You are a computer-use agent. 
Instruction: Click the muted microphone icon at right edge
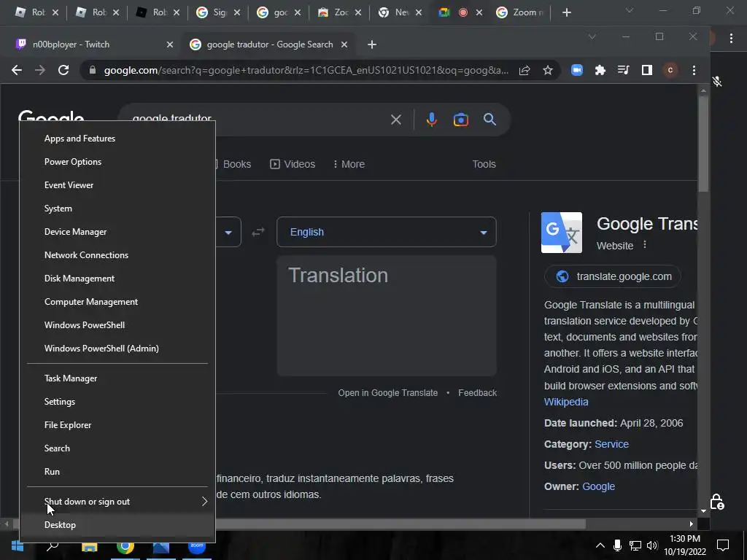[717, 82]
